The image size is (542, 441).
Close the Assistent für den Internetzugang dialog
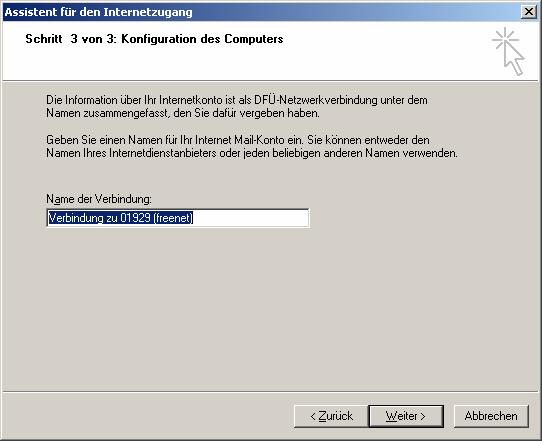tap(529, 12)
